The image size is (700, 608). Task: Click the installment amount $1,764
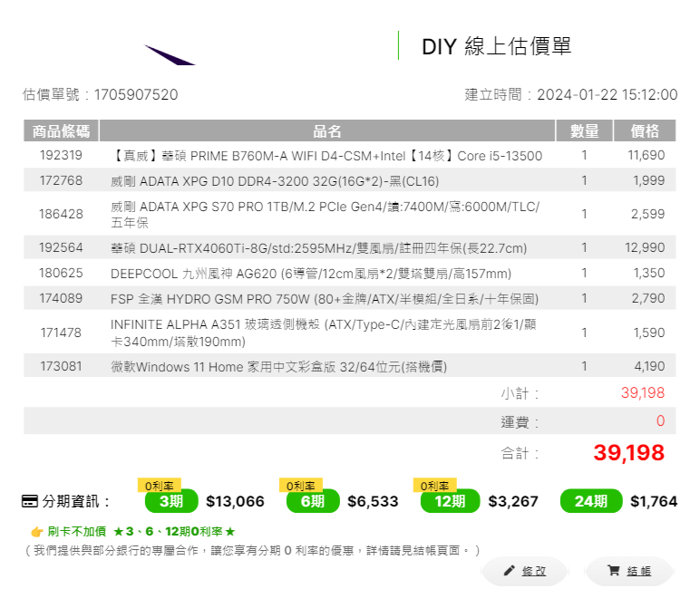pos(654,501)
